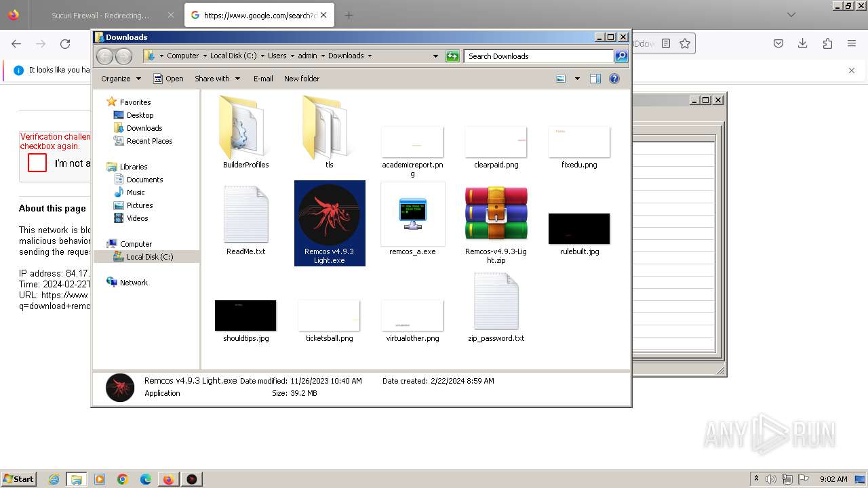The image size is (868, 488).
Task: Select Remcos v4.9.3 Light.exe icon
Action: 330,214
